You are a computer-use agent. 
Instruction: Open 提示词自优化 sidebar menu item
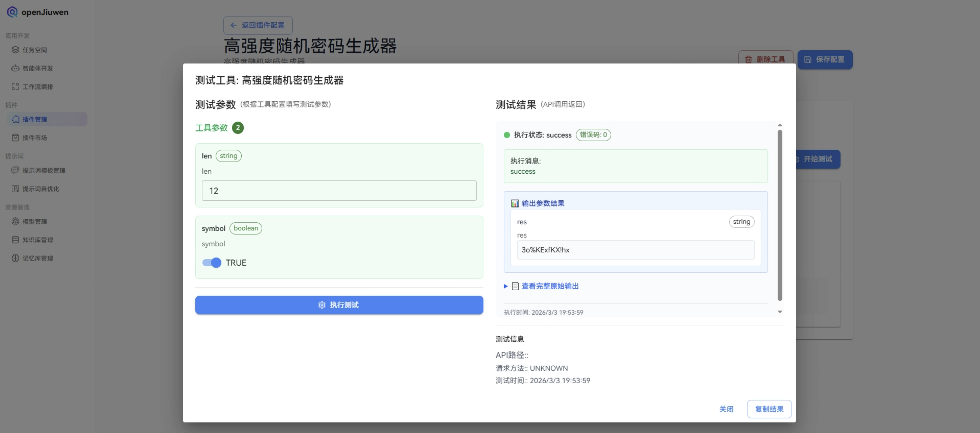[40, 189]
